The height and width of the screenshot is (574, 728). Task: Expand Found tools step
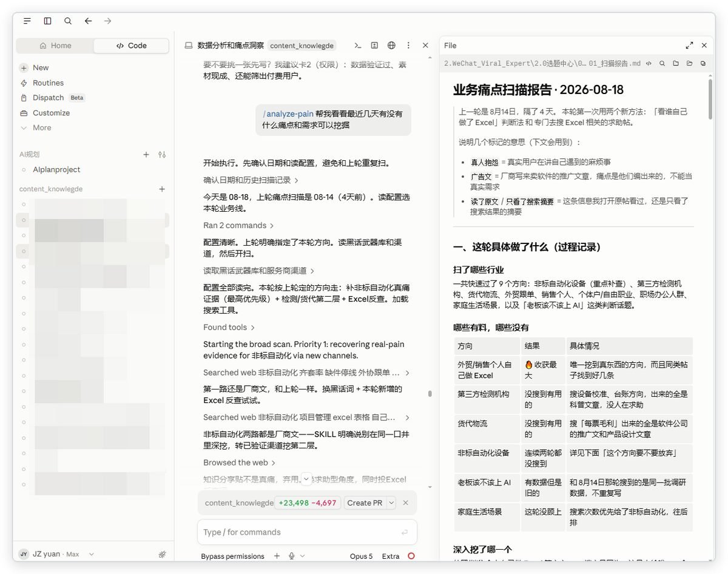(229, 328)
